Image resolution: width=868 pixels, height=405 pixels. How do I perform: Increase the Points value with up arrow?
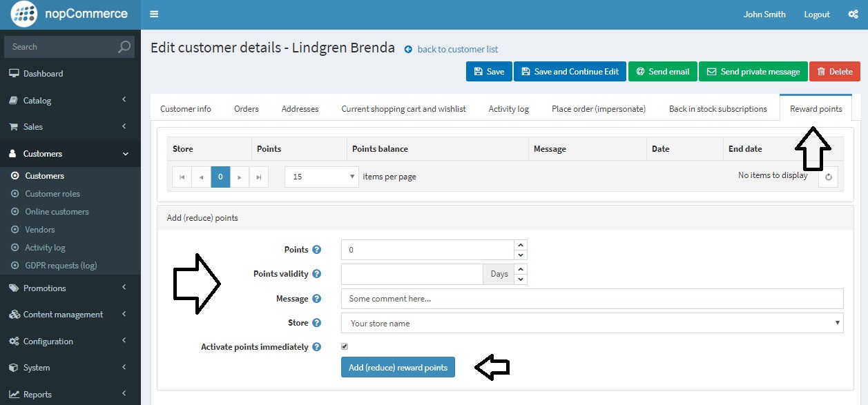tap(521, 245)
